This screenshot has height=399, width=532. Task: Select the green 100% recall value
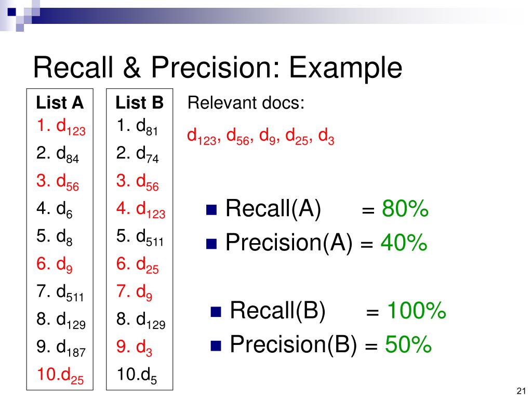(416, 310)
